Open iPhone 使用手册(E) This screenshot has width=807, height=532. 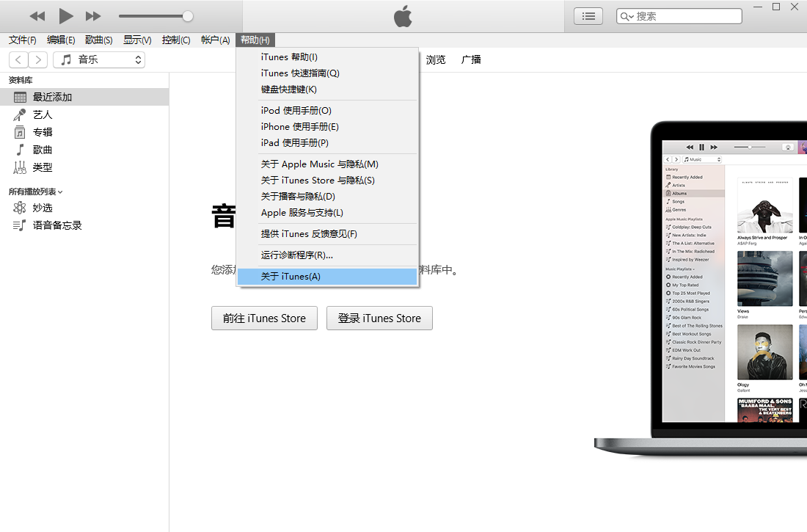tap(327, 126)
